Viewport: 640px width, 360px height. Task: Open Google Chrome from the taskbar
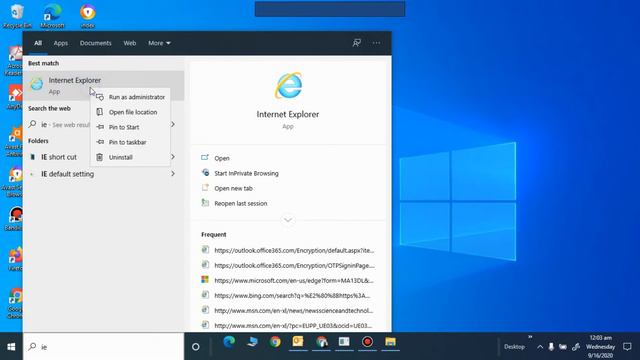[x=275, y=342]
